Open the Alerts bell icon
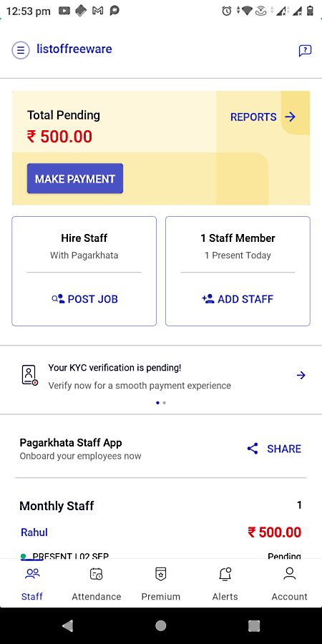Viewport: 322px width, 644px height. [x=225, y=574]
